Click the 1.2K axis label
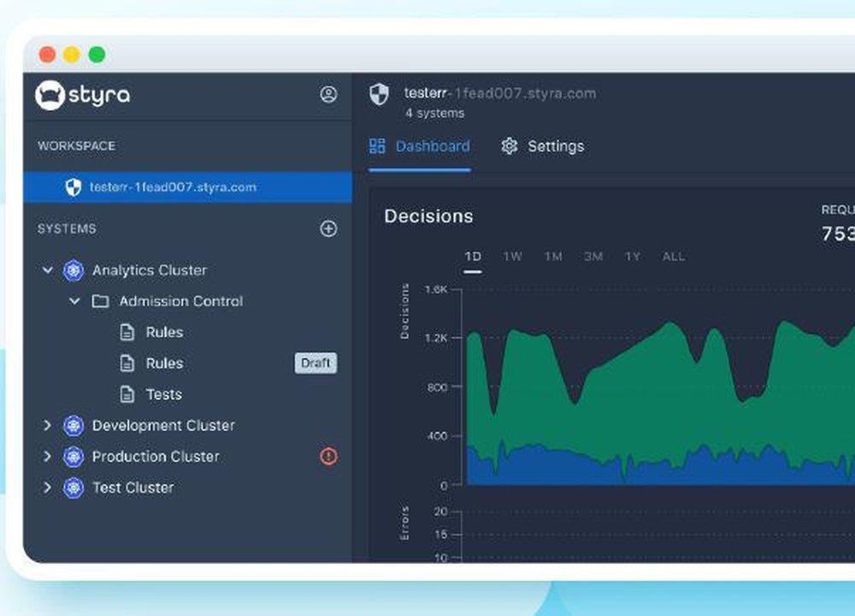The width and height of the screenshot is (855, 616). (436, 338)
